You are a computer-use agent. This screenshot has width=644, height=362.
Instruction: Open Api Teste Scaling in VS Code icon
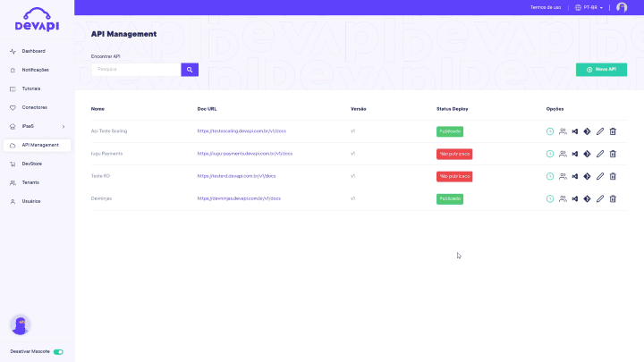(575, 131)
